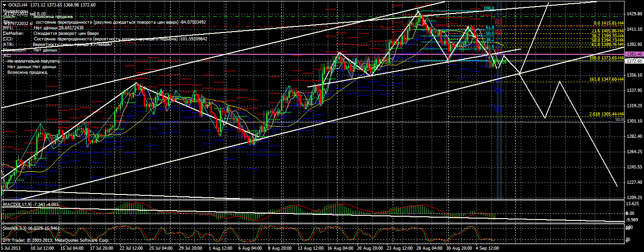Select the copyright text MetaQuotes Software Corp.
This screenshot has width=644, height=252.
pos(82,241)
